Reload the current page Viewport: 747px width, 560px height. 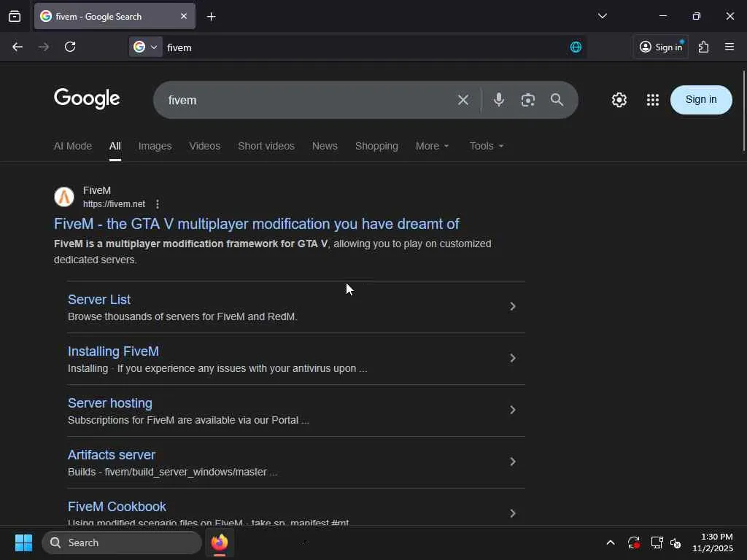coord(70,47)
